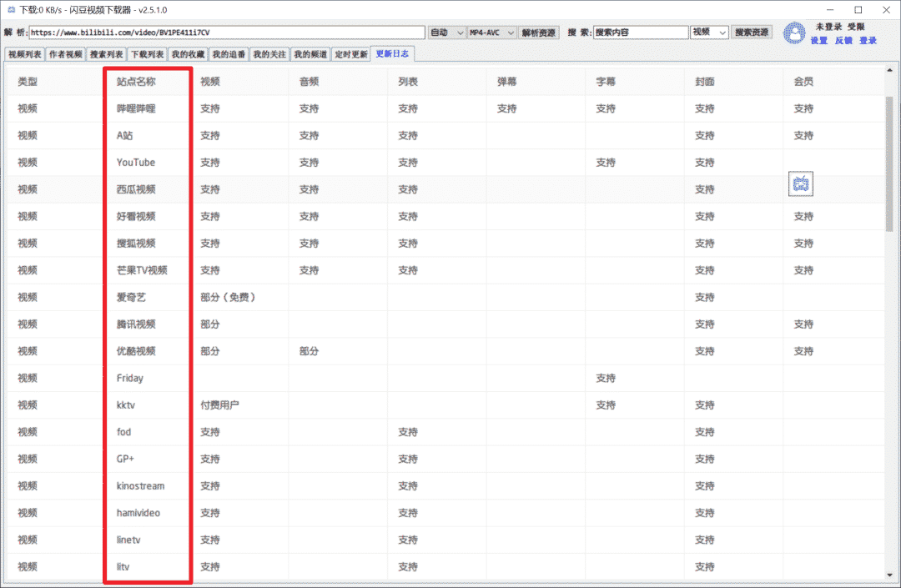
Task: Select the hamivideo site name cell
Action: (138, 513)
